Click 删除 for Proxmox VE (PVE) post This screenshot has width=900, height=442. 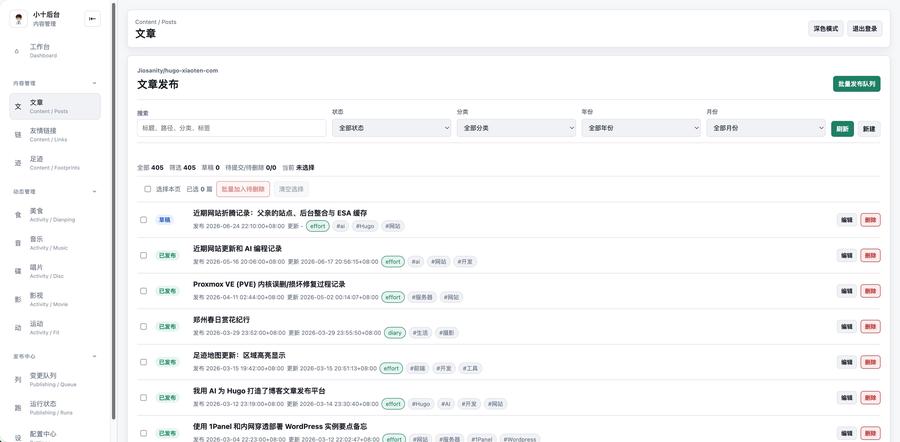[870, 290]
